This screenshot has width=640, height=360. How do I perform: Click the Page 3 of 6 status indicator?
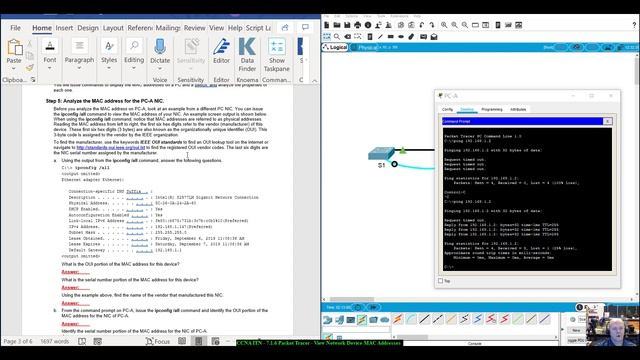18,341
